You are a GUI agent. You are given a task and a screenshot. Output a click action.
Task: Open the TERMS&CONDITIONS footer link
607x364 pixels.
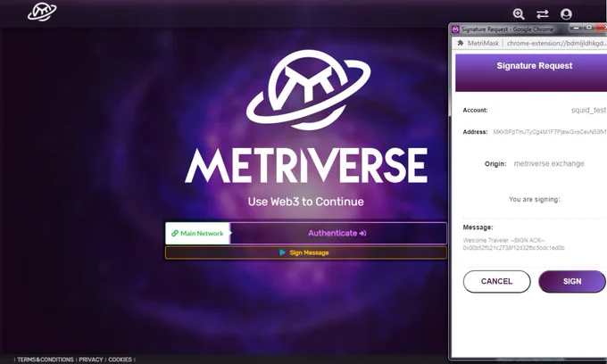[x=46, y=360]
